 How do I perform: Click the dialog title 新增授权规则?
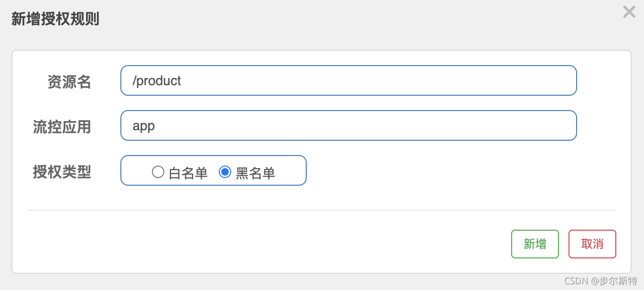55,19
